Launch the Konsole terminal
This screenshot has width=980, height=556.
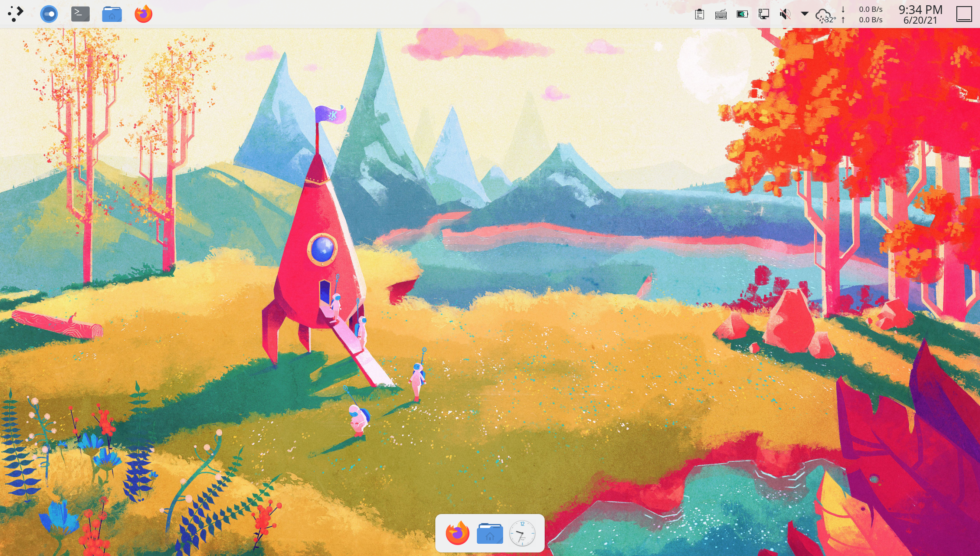point(80,14)
